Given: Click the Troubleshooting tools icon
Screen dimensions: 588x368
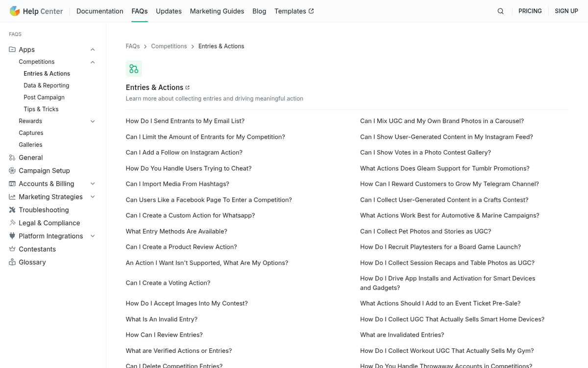Looking at the screenshot, I should coord(12,210).
